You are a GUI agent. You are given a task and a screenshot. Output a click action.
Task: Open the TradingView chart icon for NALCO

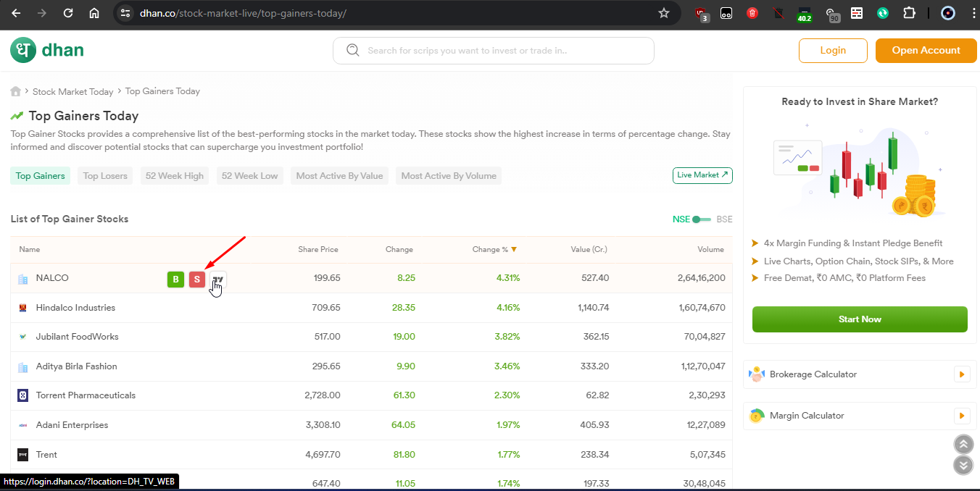click(217, 280)
